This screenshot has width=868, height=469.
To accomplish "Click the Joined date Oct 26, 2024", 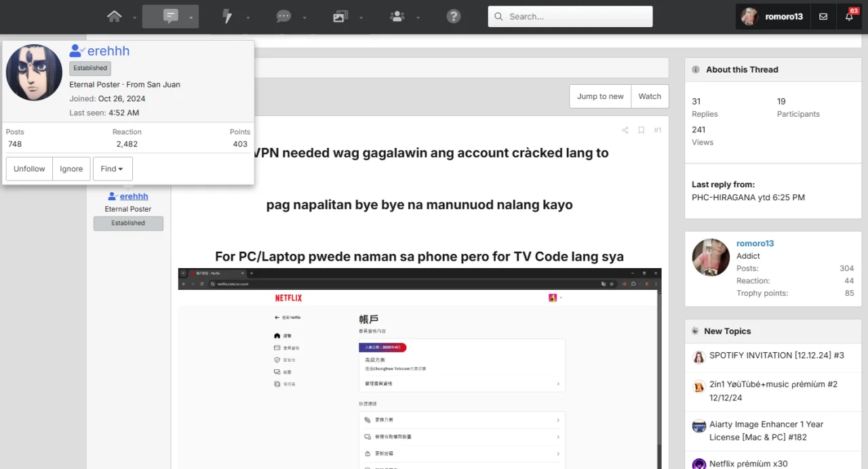I will [122, 98].
